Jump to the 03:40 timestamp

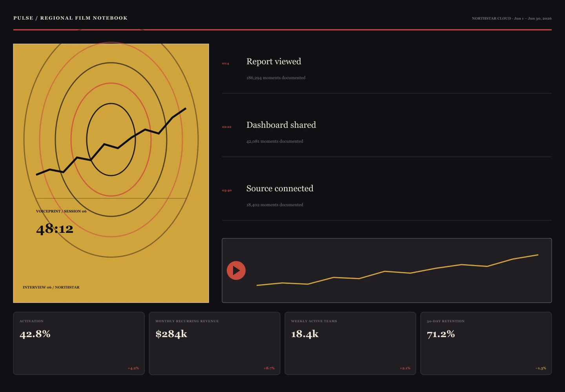[227, 191]
